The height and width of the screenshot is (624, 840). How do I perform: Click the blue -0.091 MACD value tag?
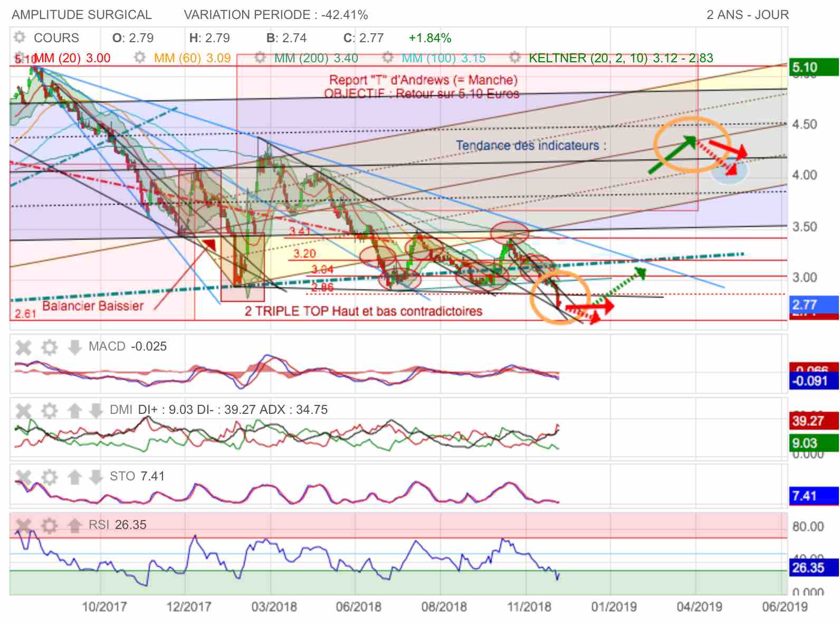(x=813, y=381)
